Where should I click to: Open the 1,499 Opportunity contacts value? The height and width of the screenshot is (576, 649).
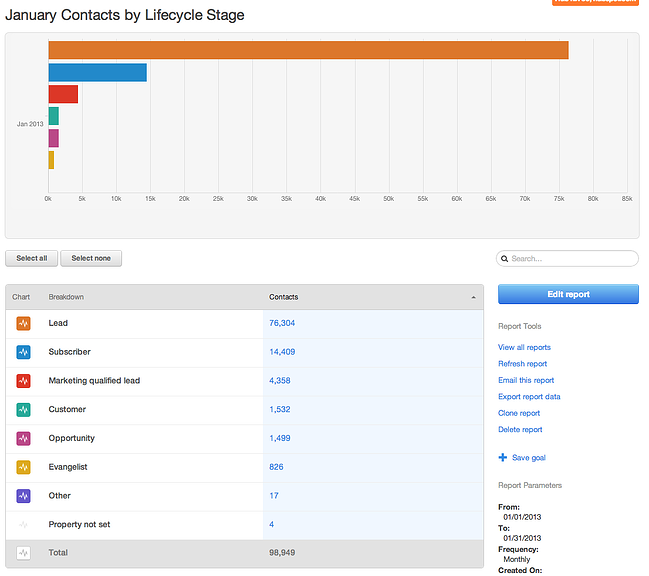point(280,438)
